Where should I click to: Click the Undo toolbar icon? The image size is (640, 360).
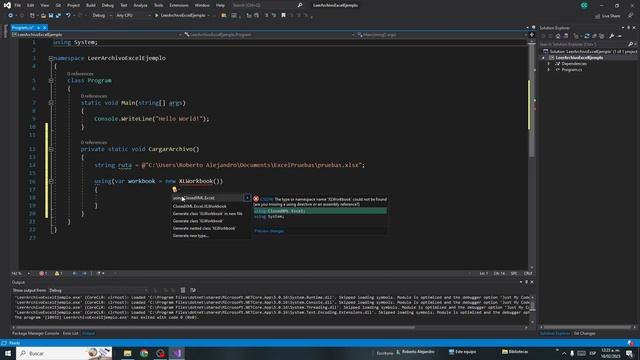68,16
